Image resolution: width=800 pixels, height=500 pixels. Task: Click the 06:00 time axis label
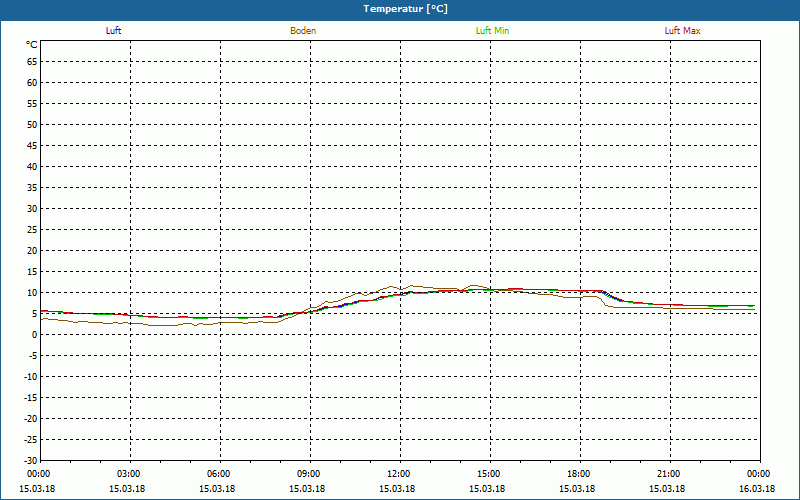click(219, 474)
